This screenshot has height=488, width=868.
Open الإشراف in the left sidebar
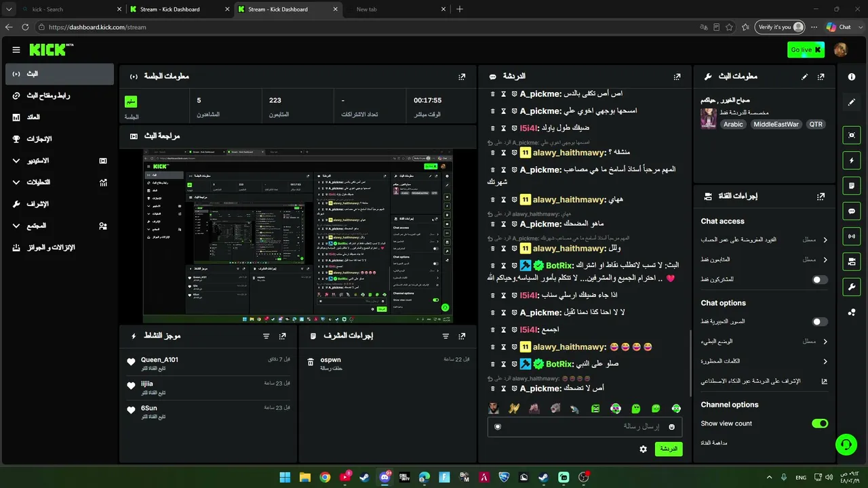click(60, 204)
